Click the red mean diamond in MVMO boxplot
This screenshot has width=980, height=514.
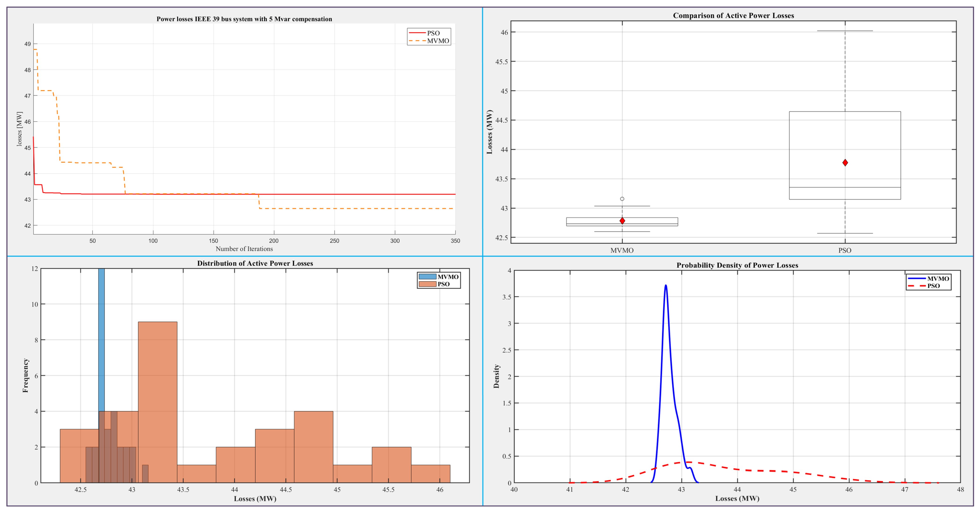(x=622, y=221)
